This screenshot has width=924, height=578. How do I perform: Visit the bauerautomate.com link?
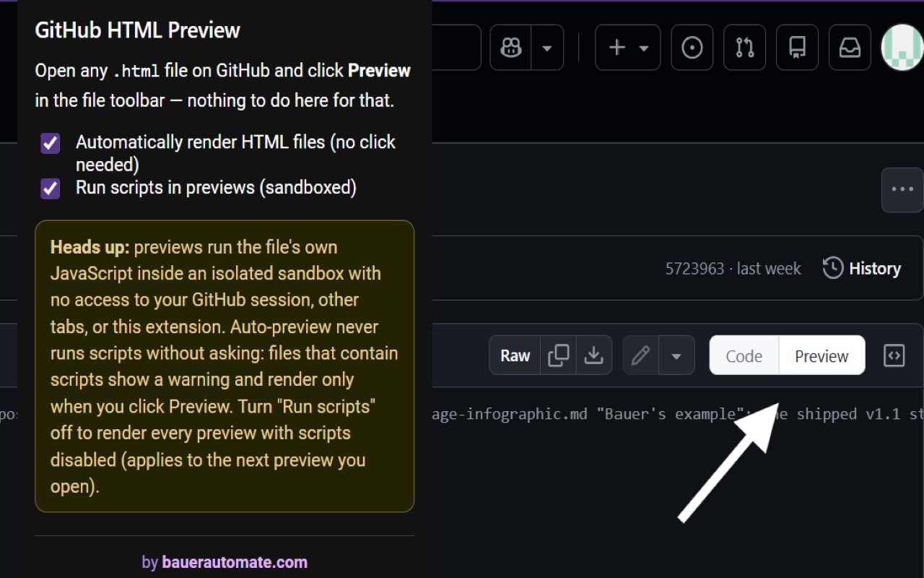pos(235,562)
